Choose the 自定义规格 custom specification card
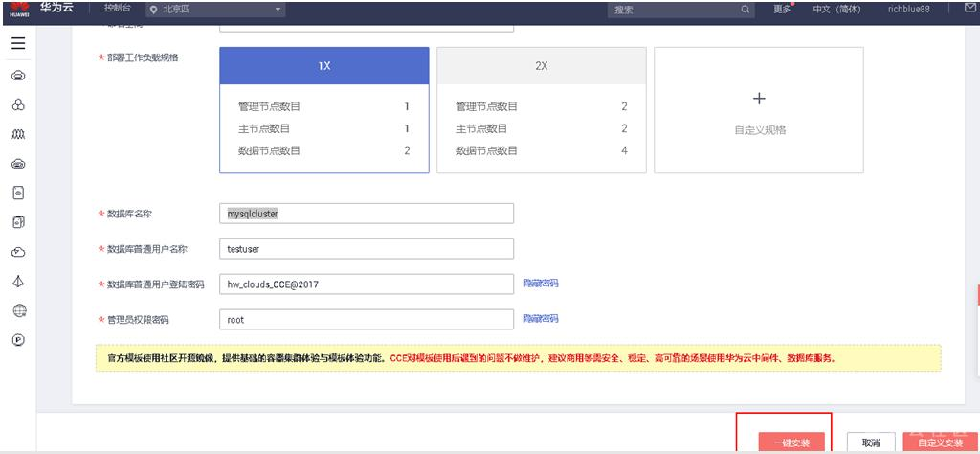The image size is (980, 454). click(x=759, y=110)
